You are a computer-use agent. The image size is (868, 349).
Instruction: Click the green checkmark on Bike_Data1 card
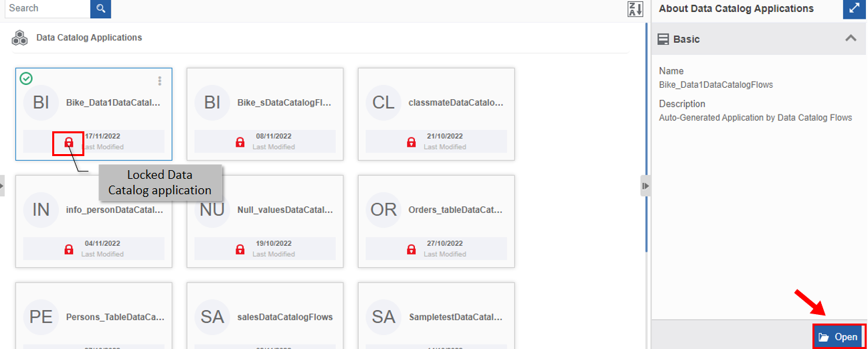[x=25, y=79]
